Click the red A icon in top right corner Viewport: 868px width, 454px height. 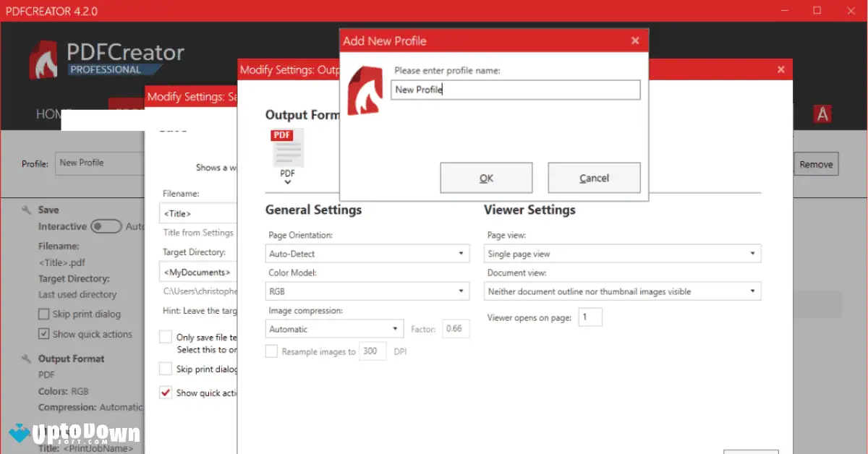[x=822, y=113]
